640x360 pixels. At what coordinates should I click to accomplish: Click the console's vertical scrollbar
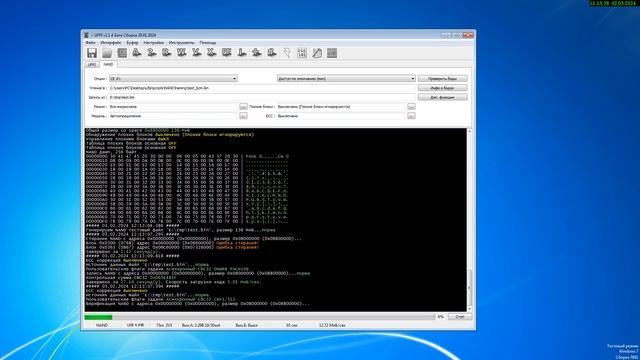(469, 220)
